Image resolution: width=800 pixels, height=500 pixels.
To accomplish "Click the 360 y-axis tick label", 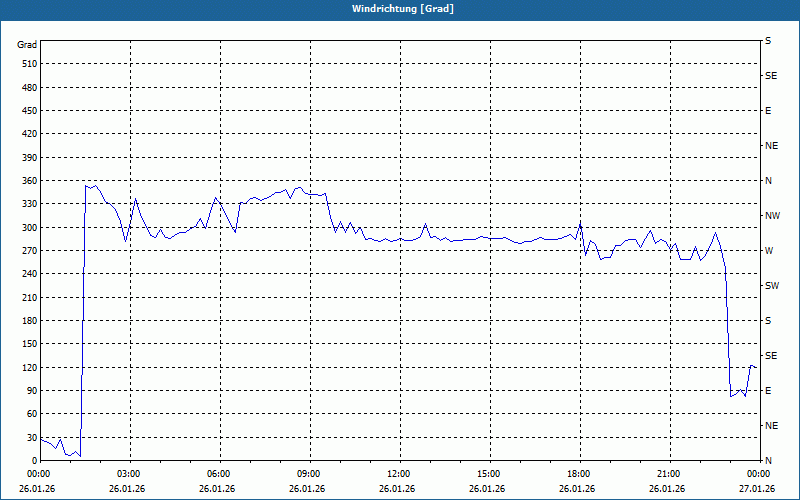I will (x=30, y=181).
